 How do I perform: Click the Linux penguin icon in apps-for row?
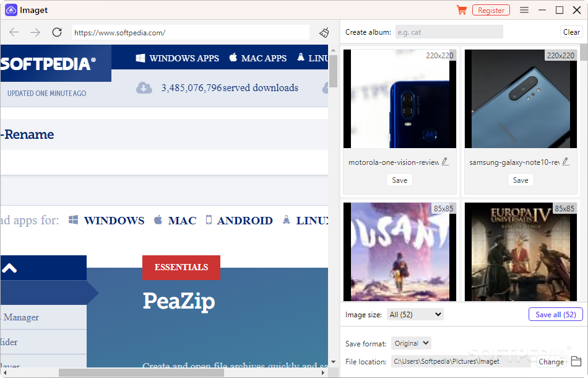point(287,219)
